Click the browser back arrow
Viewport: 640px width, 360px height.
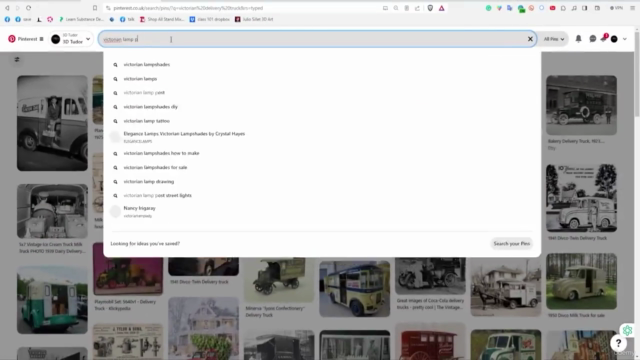(x=7, y=8)
